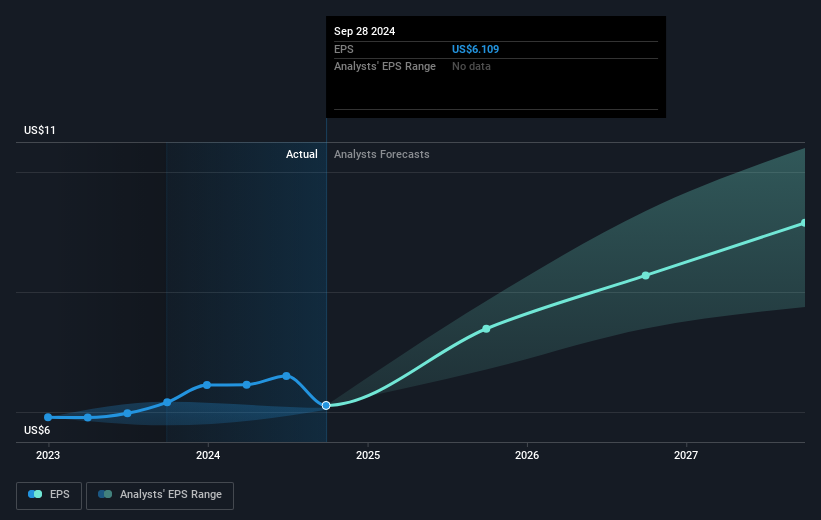Click the 2023 x-axis label

point(48,455)
